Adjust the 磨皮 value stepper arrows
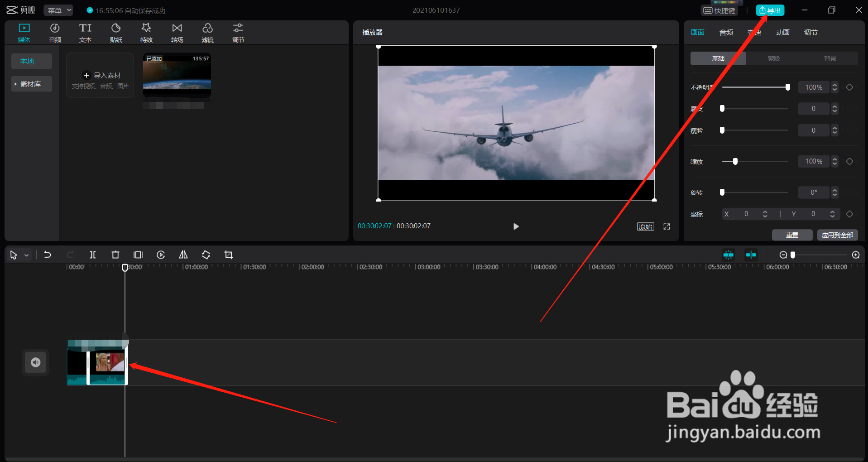 pos(834,109)
